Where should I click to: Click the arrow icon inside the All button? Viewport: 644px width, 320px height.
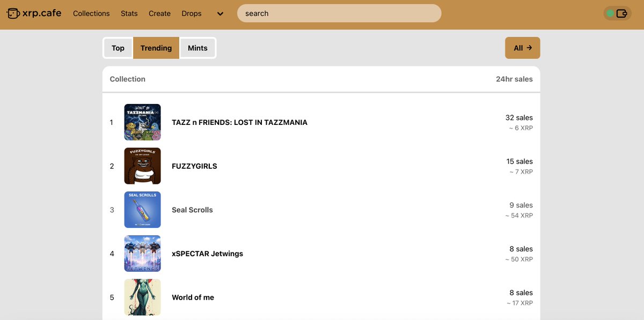coord(530,48)
